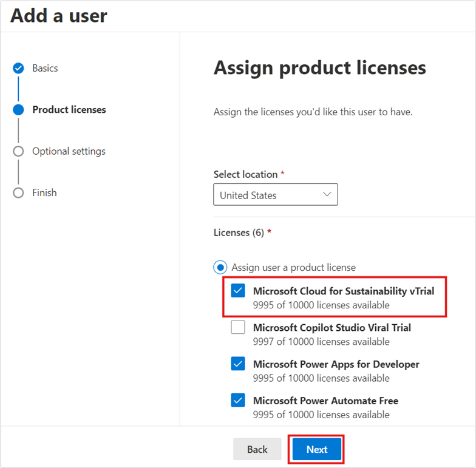476x468 pixels.
Task: Uncheck Microsoft Cloud for Sustainability vTrial license
Action: click(238, 291)
